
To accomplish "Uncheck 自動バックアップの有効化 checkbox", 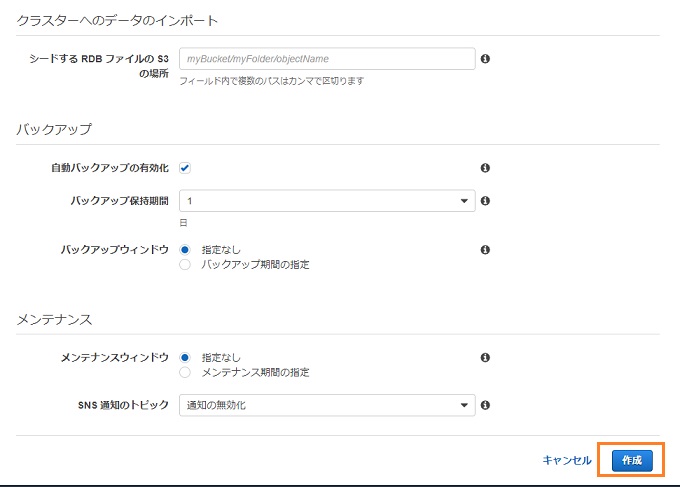I will click(185, 168).
